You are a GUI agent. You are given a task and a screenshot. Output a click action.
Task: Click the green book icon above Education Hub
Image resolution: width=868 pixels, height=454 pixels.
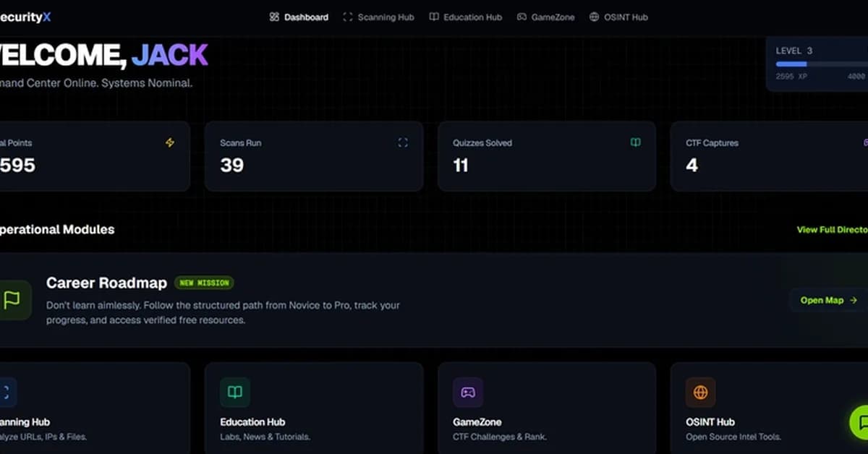235,393
